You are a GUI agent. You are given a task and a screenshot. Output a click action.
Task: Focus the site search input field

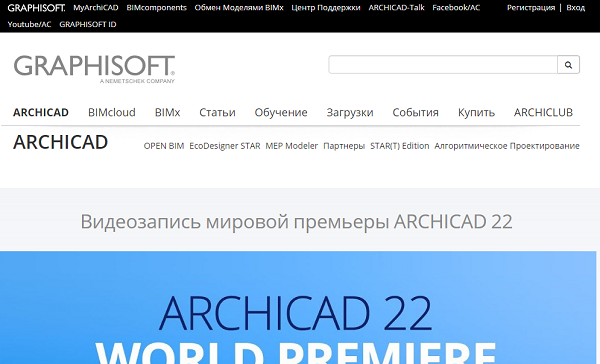(x=443, y=65)
